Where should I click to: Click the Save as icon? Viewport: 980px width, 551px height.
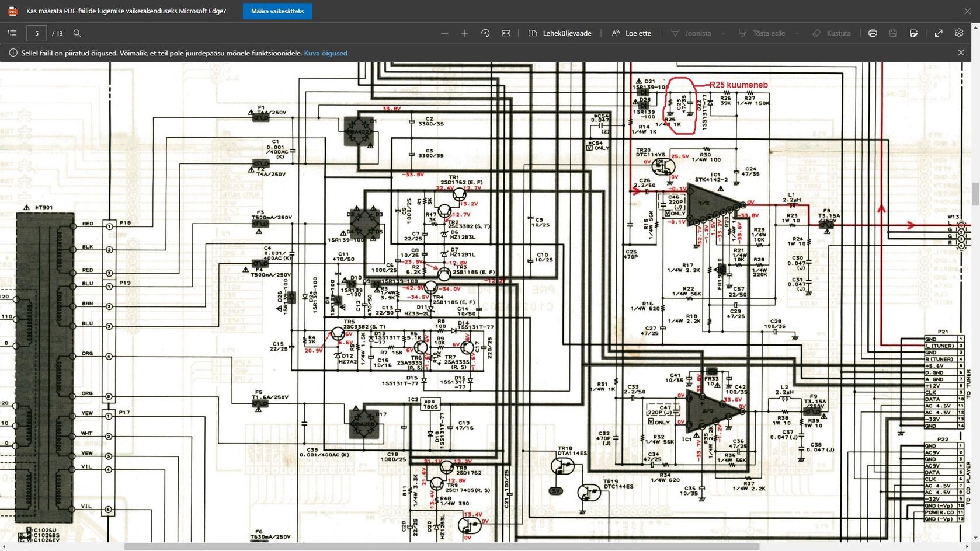pos(913,33)
